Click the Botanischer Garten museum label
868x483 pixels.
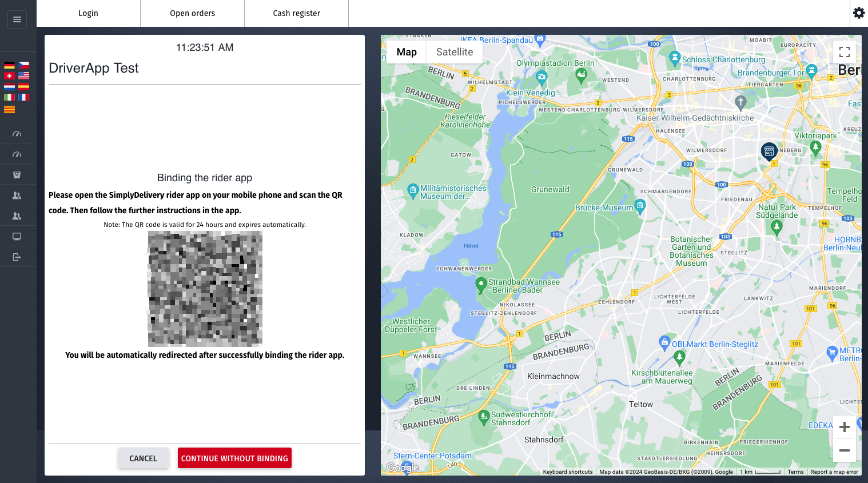(691, 252)
